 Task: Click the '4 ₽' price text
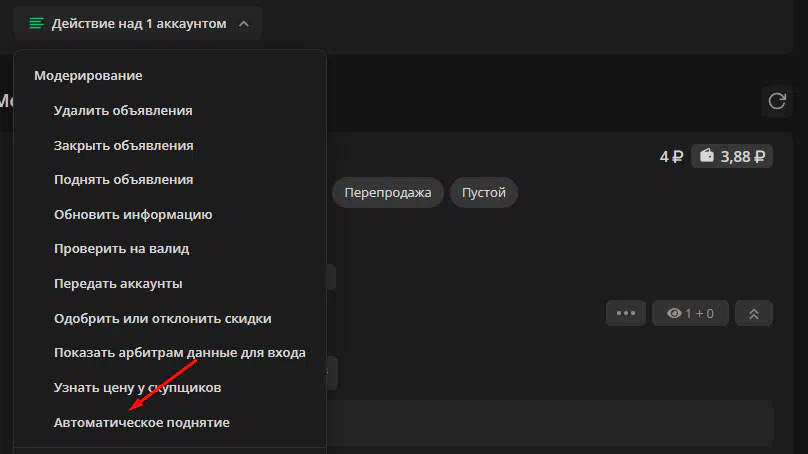pyautogui.click(x=671, y=157)
